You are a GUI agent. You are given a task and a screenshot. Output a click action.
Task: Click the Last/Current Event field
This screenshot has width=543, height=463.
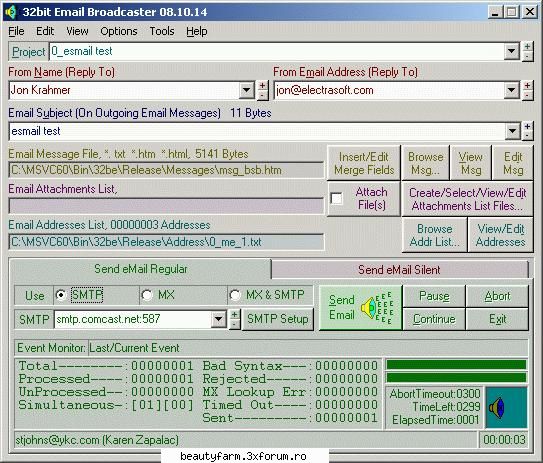point(308,348)
